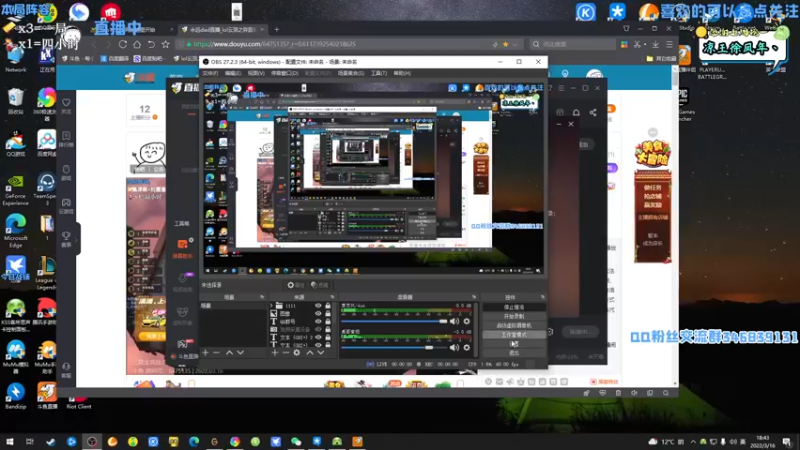The image size is (800, 450).
Task: Open File menu in OBS menu bar
Action: [x=210, y=73]
